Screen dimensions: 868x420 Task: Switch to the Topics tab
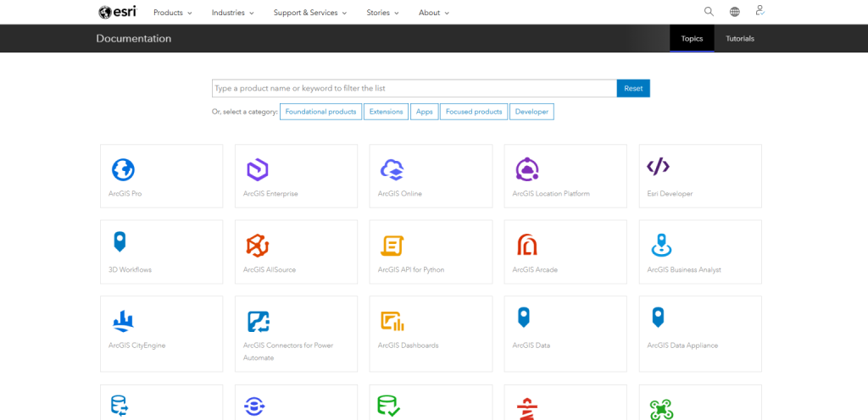pos(692,39)
